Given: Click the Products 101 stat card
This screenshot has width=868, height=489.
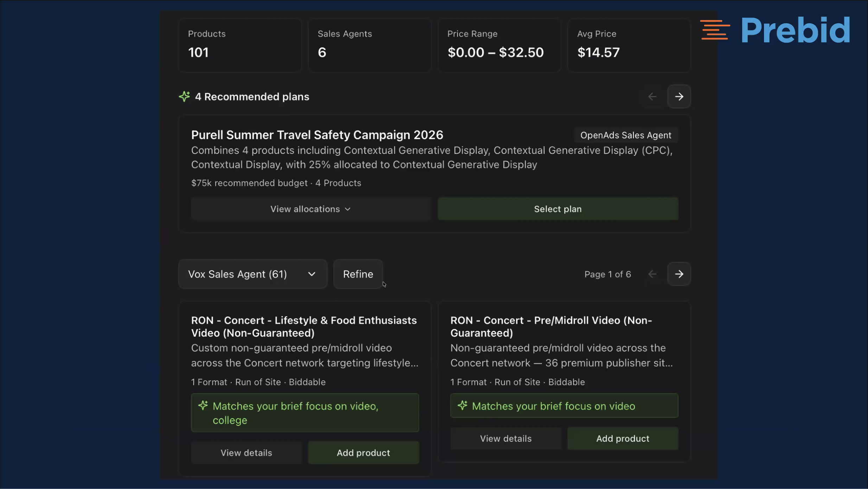Looking at the screenshot, I should (240, 45).
